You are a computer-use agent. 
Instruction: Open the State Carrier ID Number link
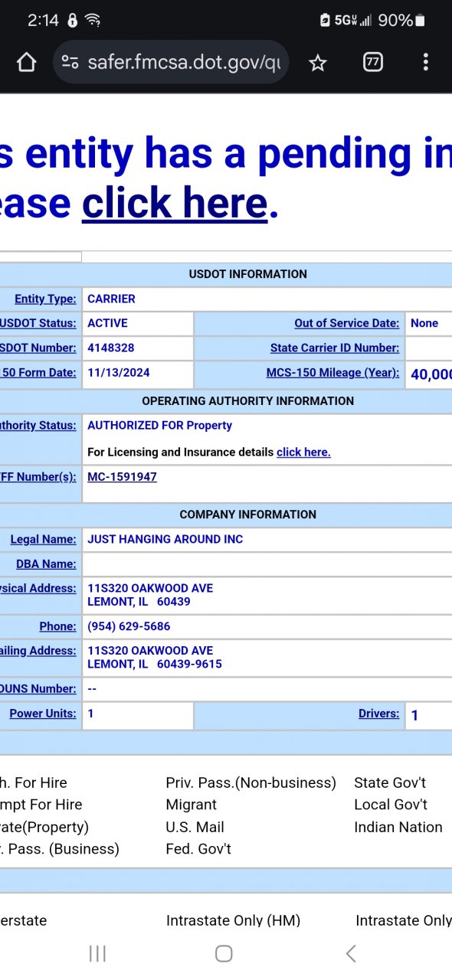tap(335, 348)
